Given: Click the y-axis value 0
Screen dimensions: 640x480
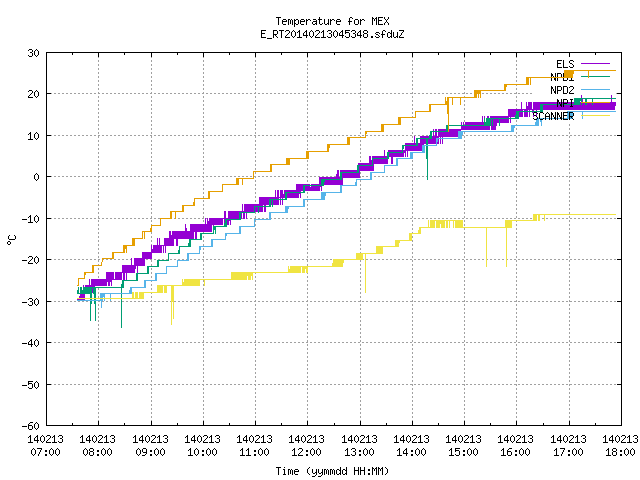Looking at the screenshot, I should (x=37, y=177).
